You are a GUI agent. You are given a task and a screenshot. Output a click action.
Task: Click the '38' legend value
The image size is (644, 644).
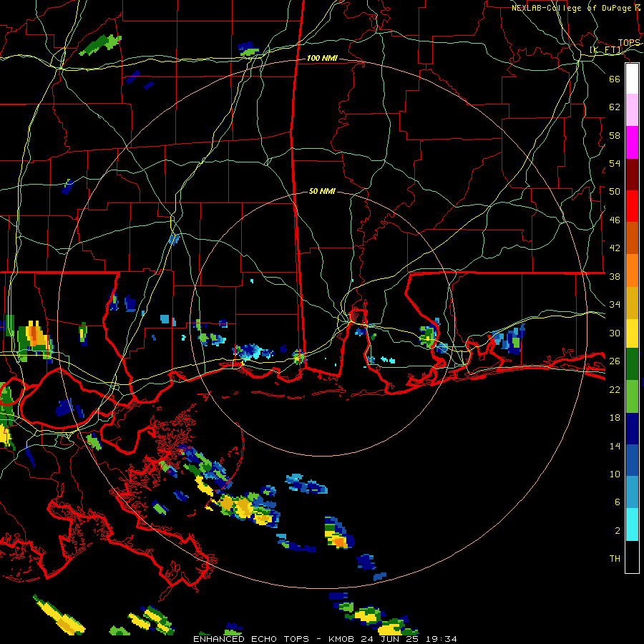point(615,276)
